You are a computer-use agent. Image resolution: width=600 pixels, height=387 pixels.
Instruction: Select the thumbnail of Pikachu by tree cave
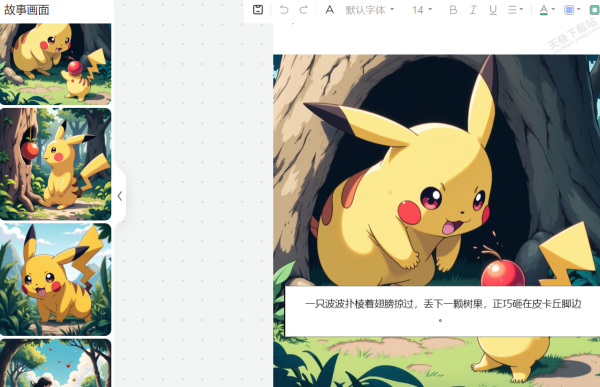coord(55,64)
